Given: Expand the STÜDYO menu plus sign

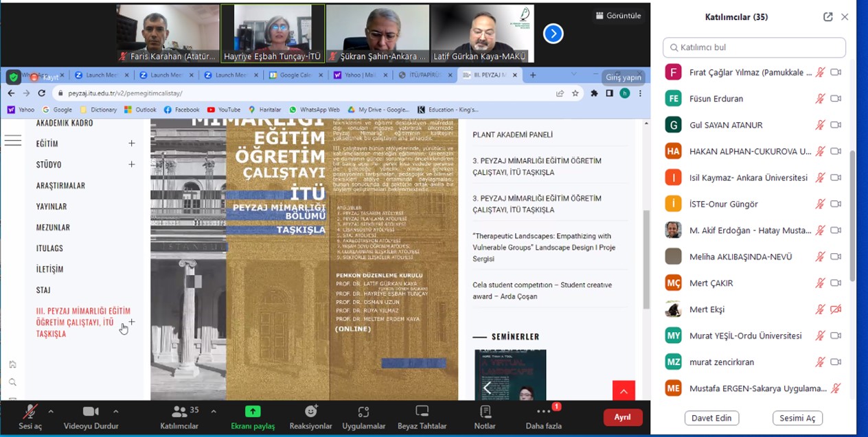Looking at the screenshot, I should [132, 165].
